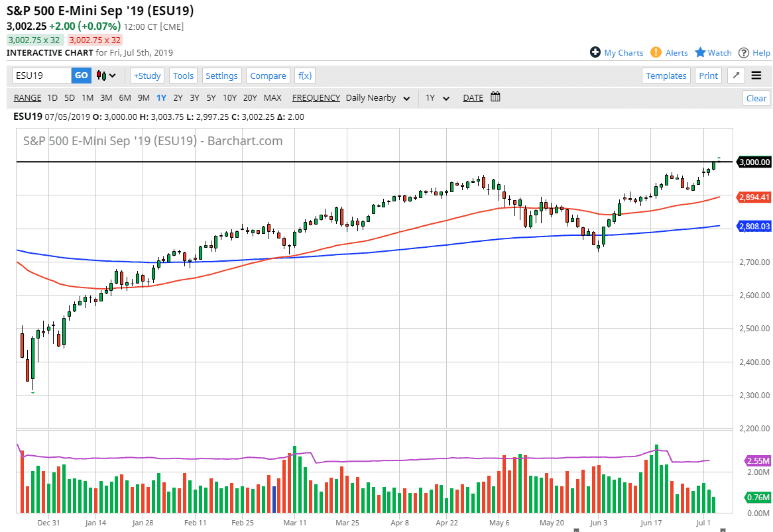773x532 pixels.
Task: Click the Alerts exclamation icon
Action: tap(656, 52)
